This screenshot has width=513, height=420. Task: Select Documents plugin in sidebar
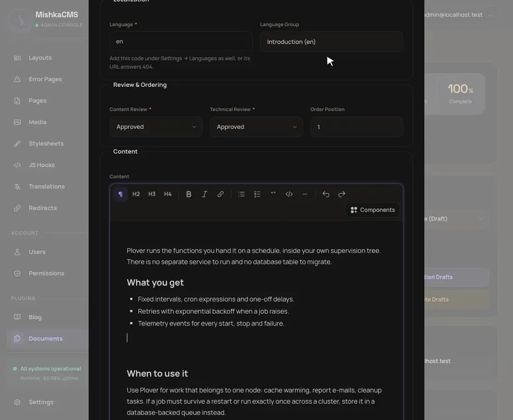[48, 338]
